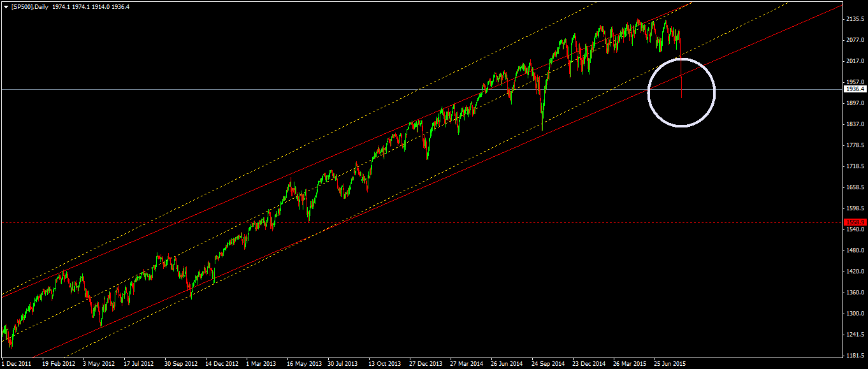The width and height of the screenshot is (868, 369).
Task: Click the 23 Dec 2014 date label
Action: click(589, 364)
